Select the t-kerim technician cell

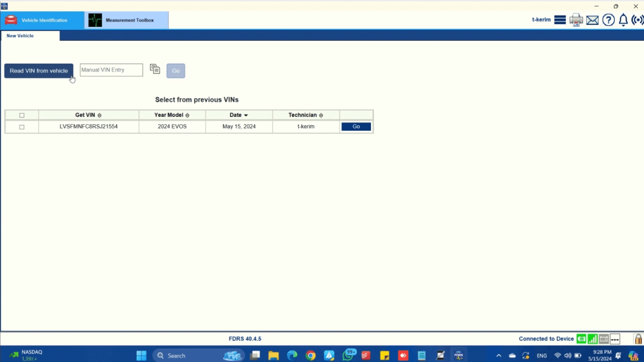tap(306, 126)
